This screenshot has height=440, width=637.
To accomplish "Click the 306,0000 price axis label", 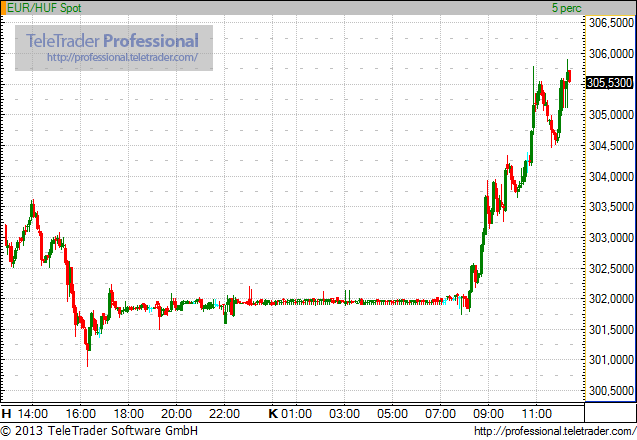I will (x=611, y=54).
